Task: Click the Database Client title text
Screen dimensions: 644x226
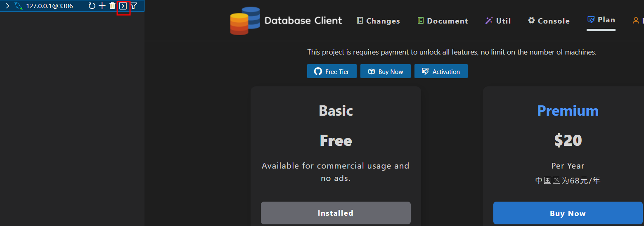Action: (303, 21)
